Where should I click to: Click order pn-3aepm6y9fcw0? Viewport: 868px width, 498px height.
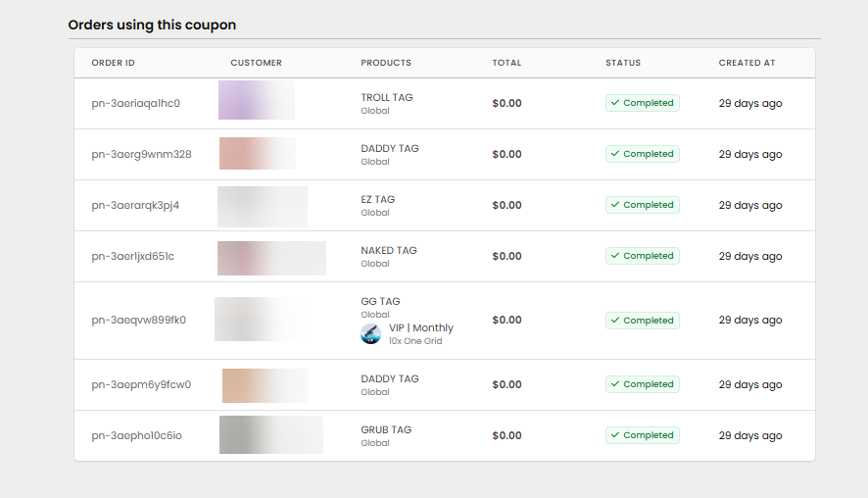[141, 384]
